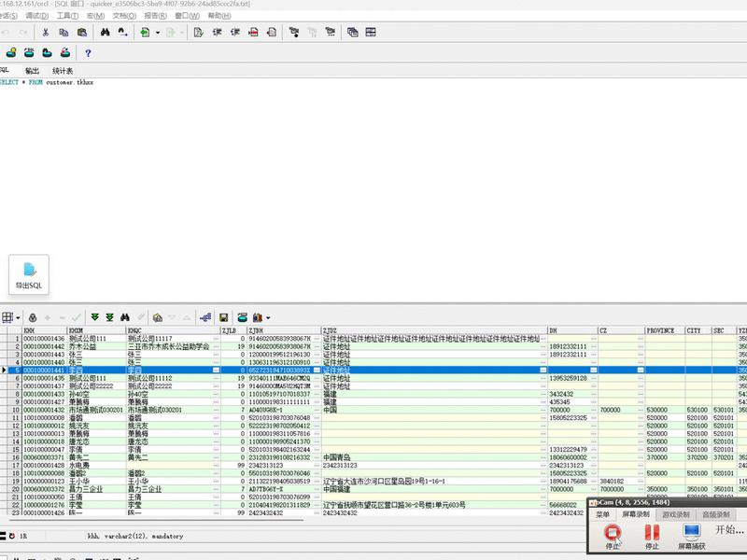Click the 导出SQL floating button
Image resolution: width=747 pixels, height=560 pixels.
29,274
